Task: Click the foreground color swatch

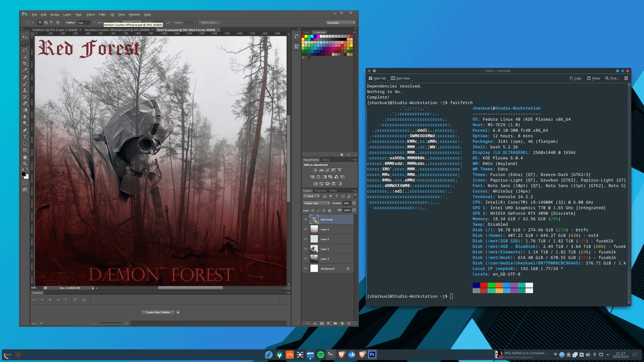Action: [24, 174]
